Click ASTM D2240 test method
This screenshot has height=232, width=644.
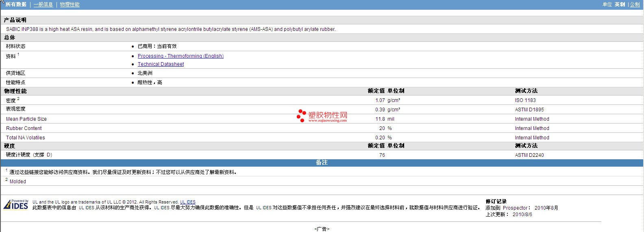529,155
